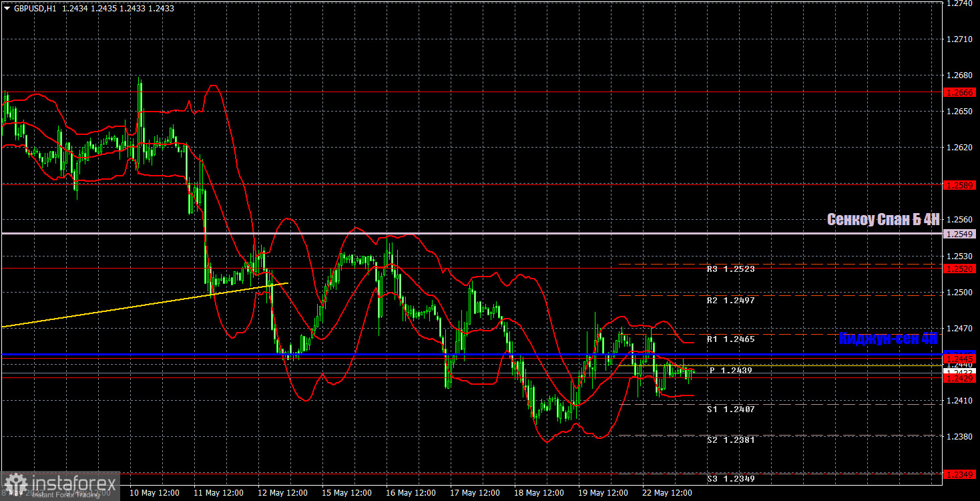Click the 1.2680 price axis label
This screenshot has height=501, width=980.
pyautogui.click(x=959, y=75)
